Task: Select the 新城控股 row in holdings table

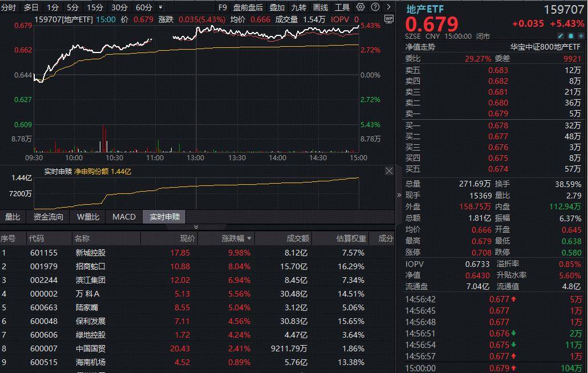Action: coord(91,253)
